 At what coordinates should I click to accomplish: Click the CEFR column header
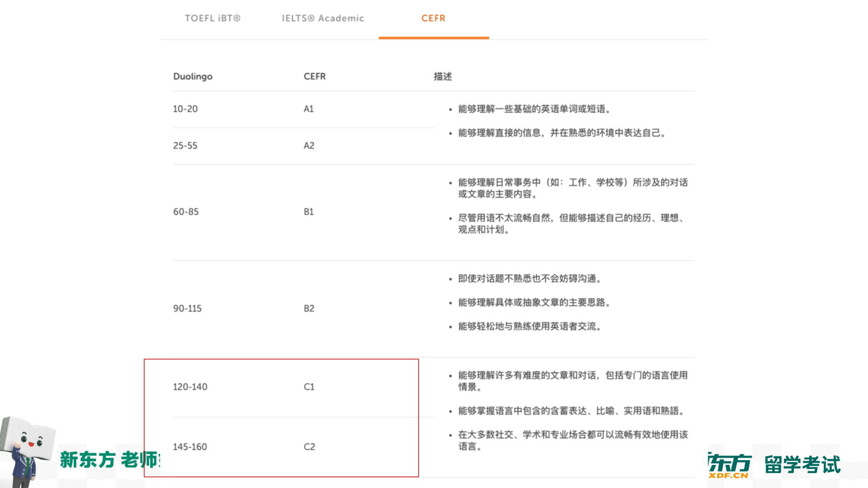[x=315, y=76]
